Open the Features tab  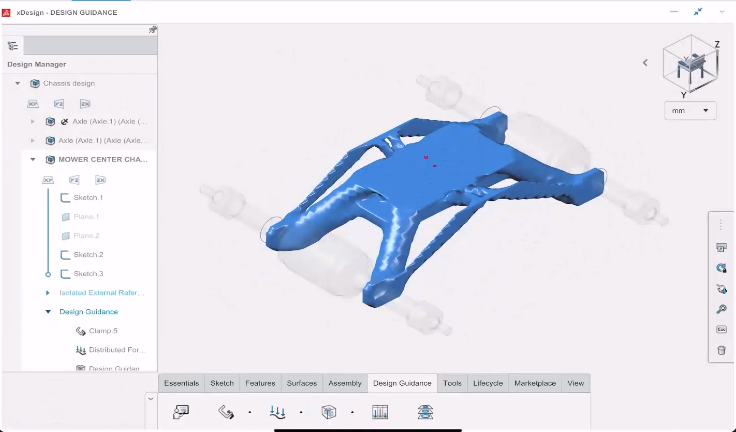tap(260, 383)
